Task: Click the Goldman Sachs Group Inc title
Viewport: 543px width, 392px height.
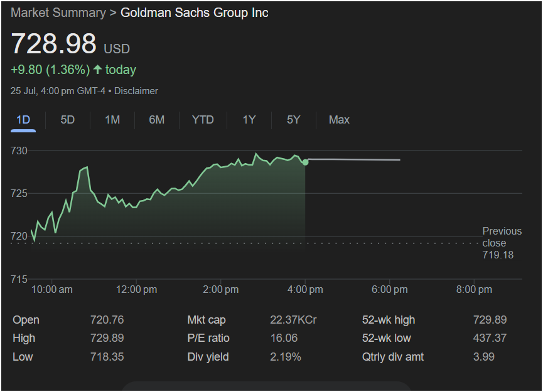Action: 194,13
